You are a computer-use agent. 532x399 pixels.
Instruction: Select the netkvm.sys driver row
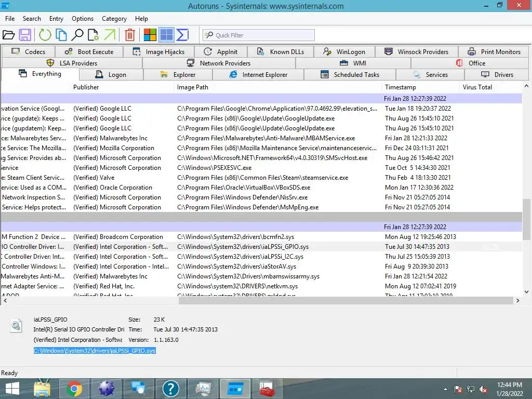pyautogui.click(x=261, y=286)
